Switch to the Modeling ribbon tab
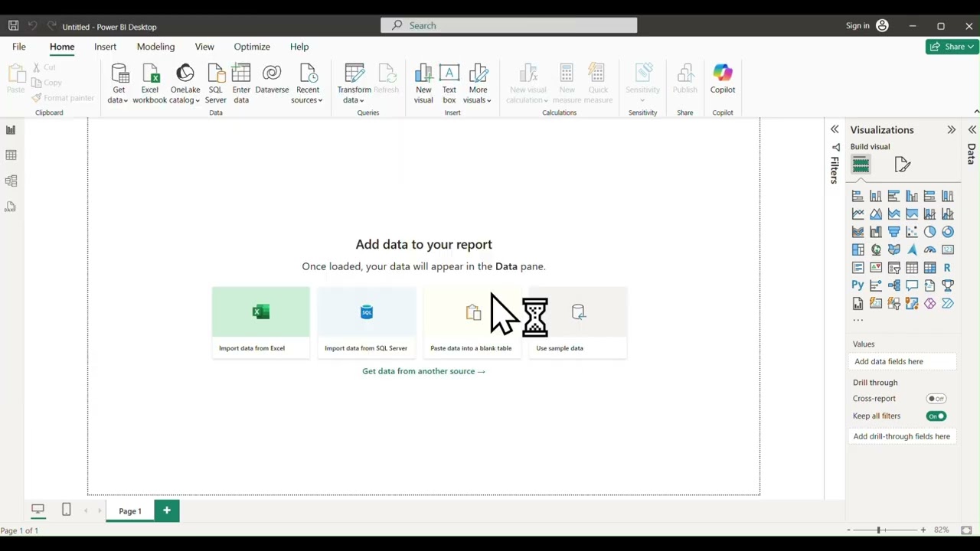The image size is (980, 551). (155, 47)
